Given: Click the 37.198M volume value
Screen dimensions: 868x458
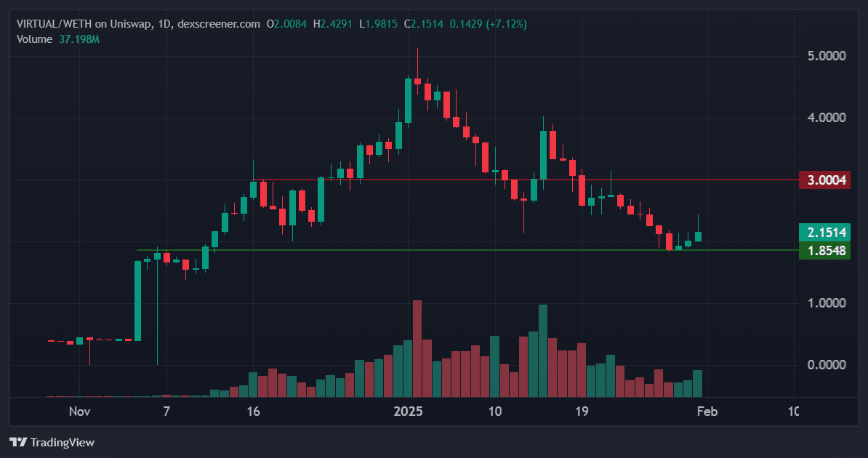Looking at the screenshot, I should point(79,39).
